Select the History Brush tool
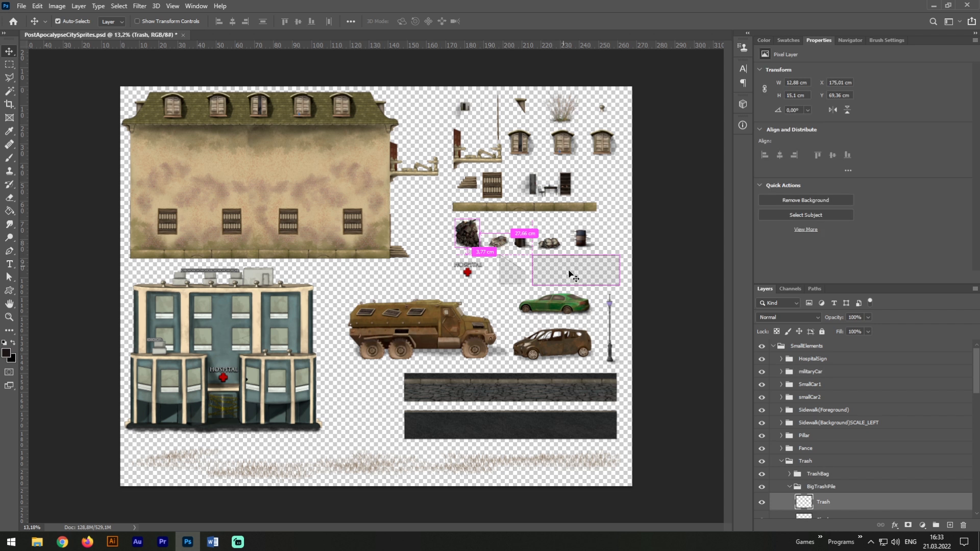The width and height of the screenshot is (980, 551). [9, 184]
